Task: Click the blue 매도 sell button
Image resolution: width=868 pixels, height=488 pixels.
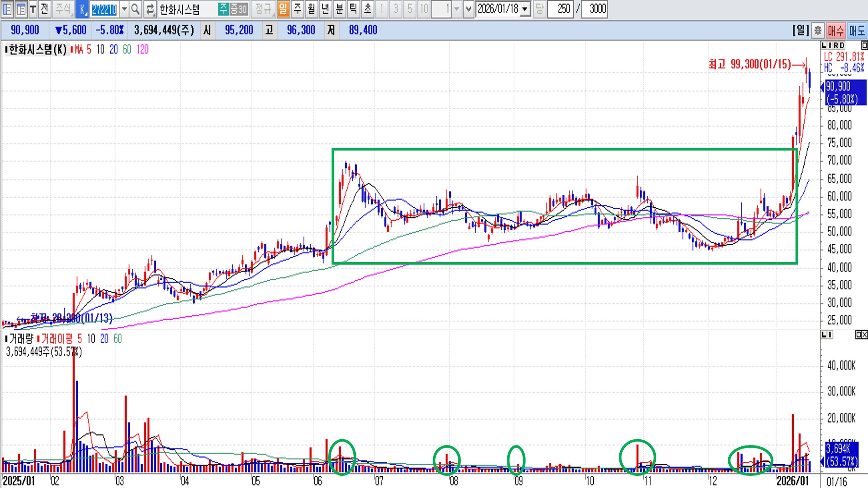Action: click(857, 30)
